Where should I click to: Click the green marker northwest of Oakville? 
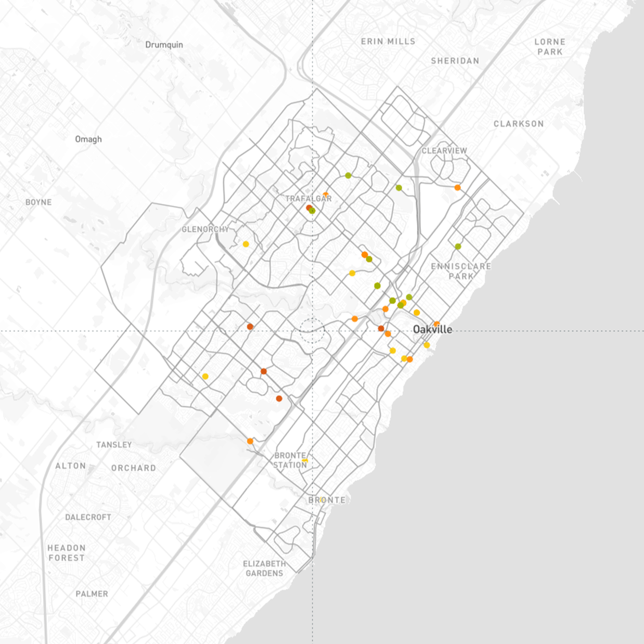(x=408, y=296)
